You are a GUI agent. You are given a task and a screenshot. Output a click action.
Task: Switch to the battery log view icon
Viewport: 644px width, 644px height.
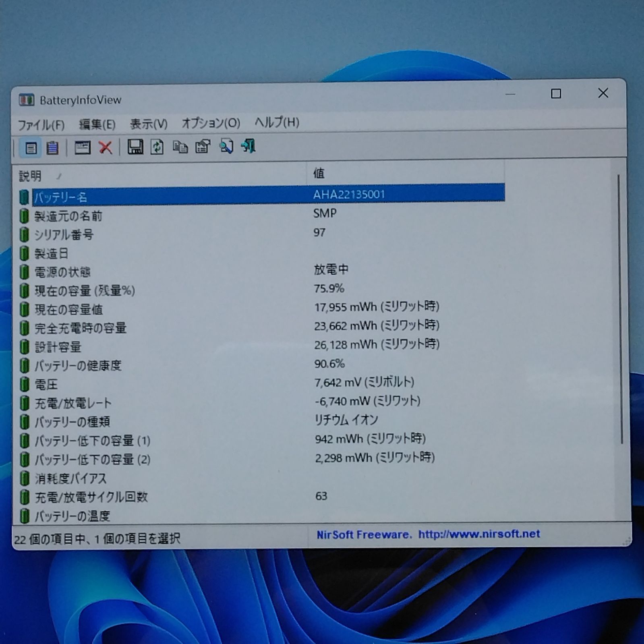[52, 148]
